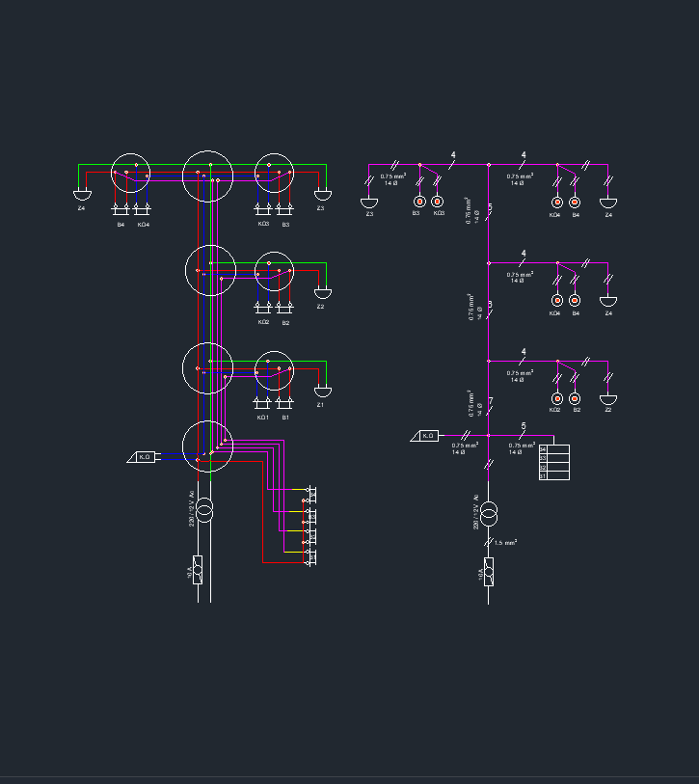Select the 10A fuse symbol in wiring diagram
The width and height of the screenshot is (699, 784).
pos(198,570)
